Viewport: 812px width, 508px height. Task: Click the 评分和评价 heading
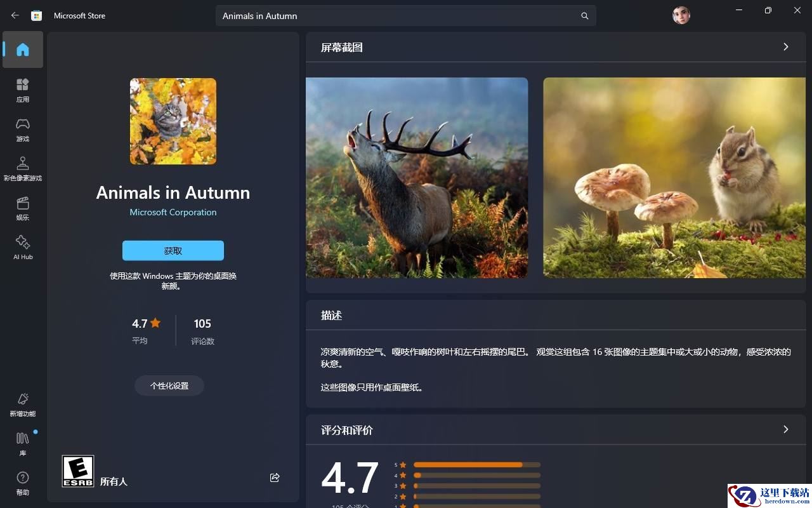click(347, 431)
